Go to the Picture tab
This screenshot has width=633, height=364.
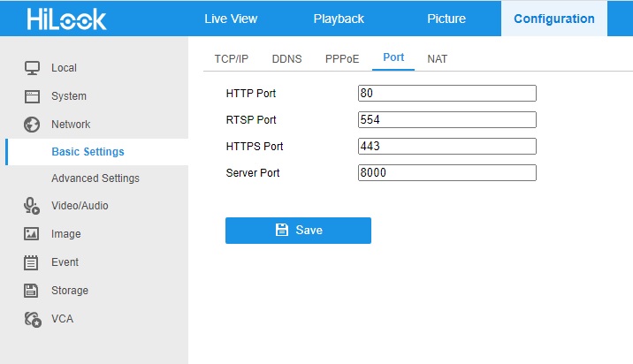point(446,19)
